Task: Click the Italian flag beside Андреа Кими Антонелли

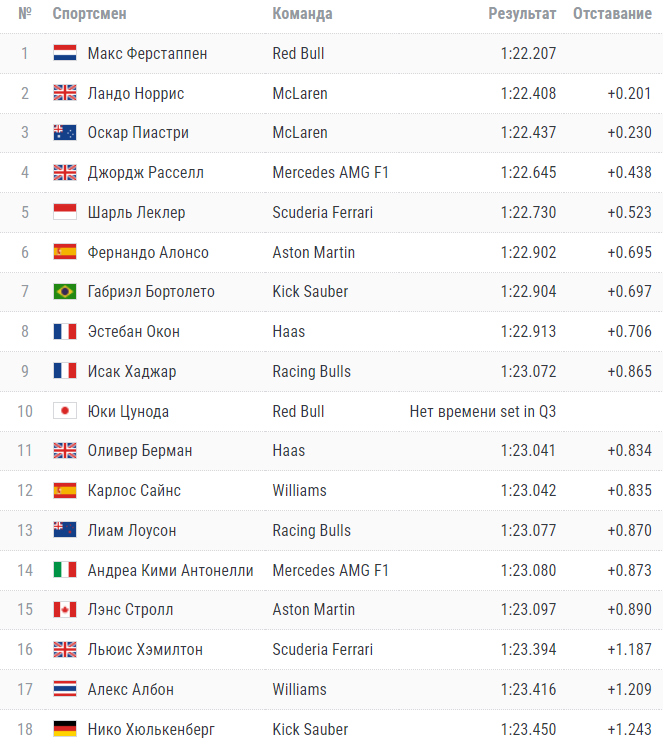Action: point(65,570)
